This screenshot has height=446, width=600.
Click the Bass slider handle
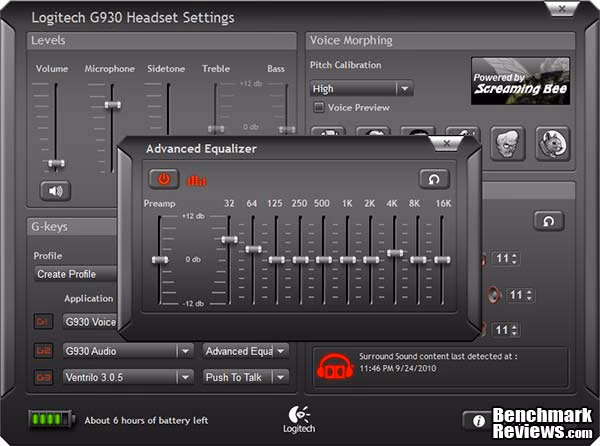(287, 129)
